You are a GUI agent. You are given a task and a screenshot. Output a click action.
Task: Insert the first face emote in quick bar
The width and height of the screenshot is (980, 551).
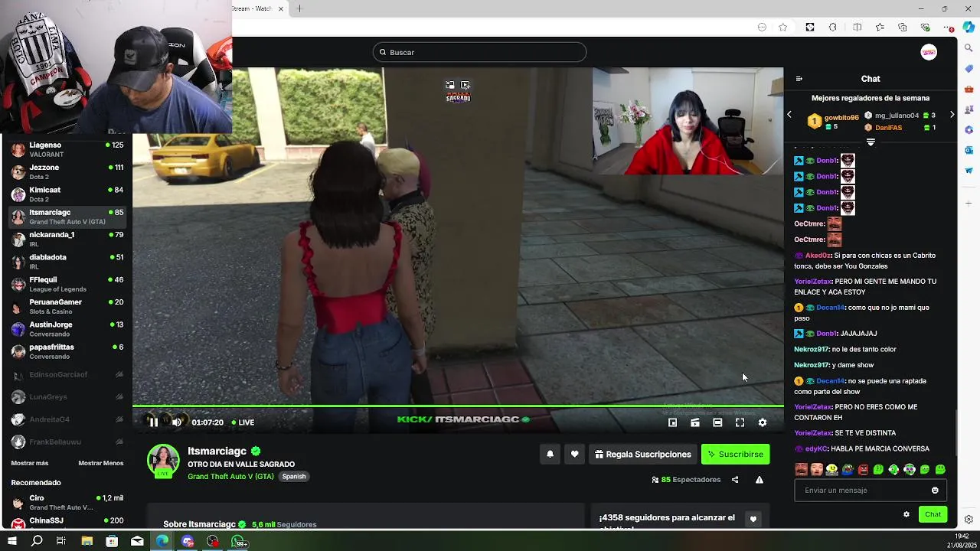[801, 469]
